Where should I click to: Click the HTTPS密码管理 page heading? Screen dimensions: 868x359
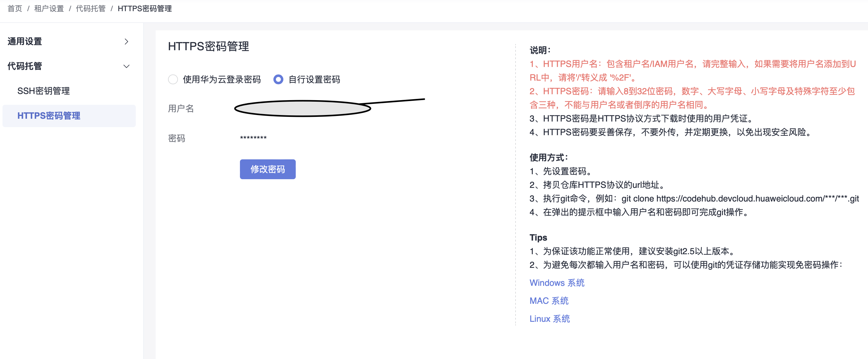pos(208,46)
